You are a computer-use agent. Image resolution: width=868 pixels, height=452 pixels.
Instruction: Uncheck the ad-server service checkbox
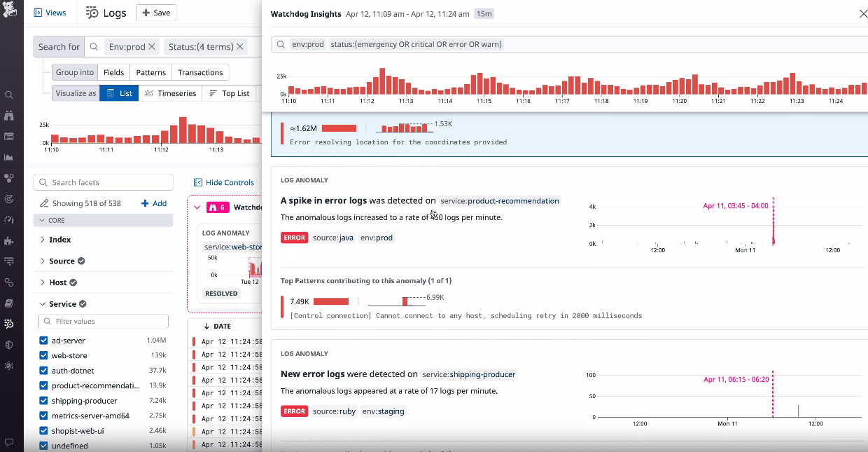[43, 341]
